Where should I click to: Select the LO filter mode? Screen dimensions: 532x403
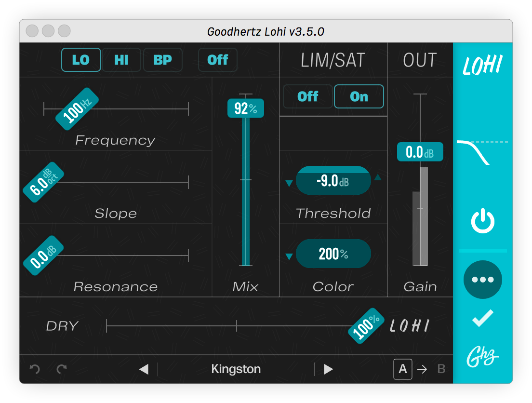coord(81,60)
